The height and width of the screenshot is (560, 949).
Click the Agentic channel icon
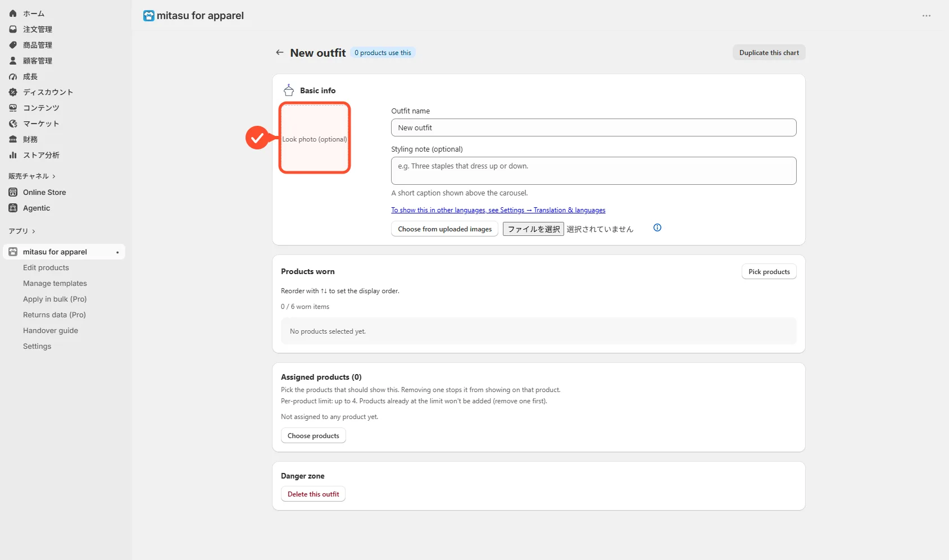13,208
